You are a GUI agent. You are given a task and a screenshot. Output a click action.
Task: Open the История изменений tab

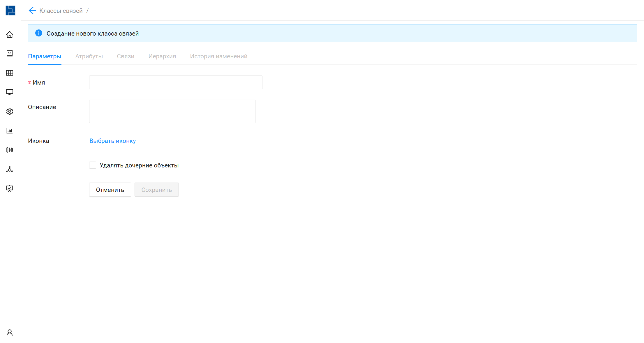click(218, 56)
